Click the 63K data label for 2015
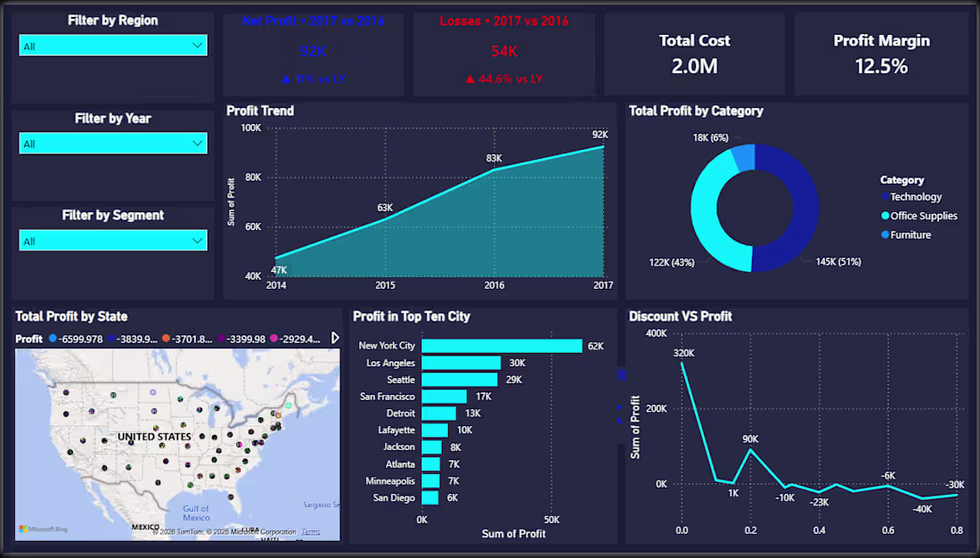Screen dimensions: 980x558 (x=385, y=208)
